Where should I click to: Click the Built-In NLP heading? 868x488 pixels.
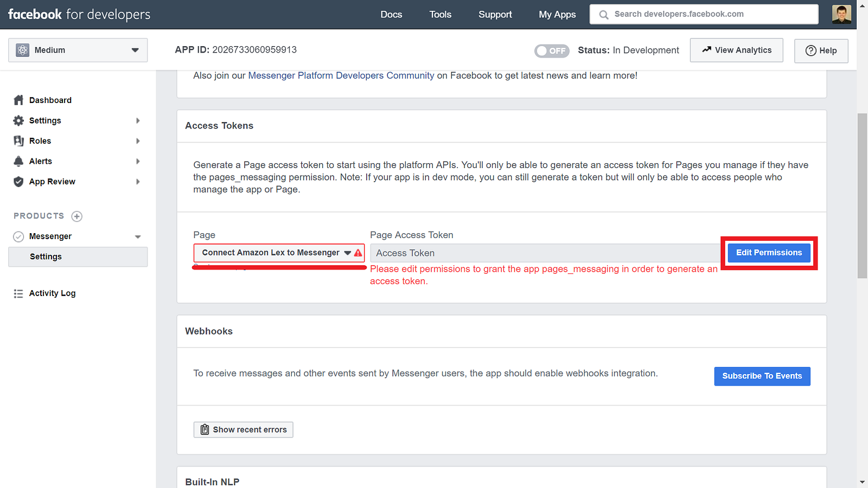[x=212, y=482]
